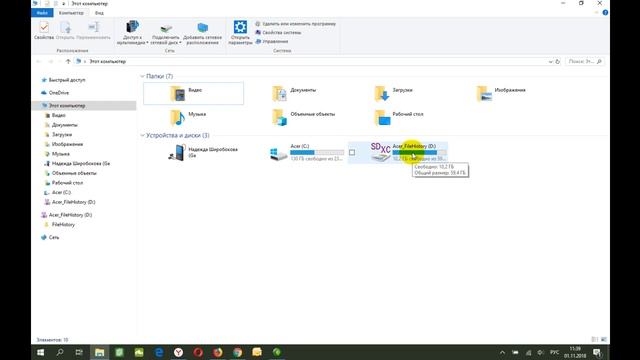Switch to the Компьютер ribbon tab
Screen dimensions: 640x360
(x=71, y=13)
